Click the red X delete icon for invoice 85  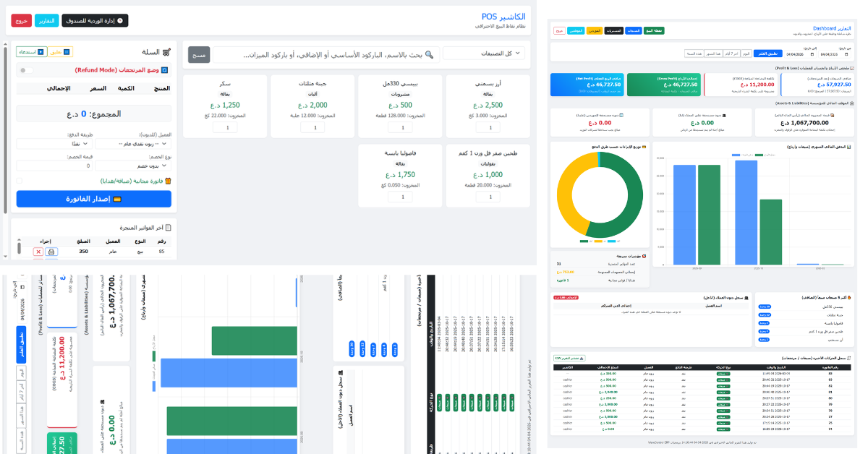(x=38, y=252)
